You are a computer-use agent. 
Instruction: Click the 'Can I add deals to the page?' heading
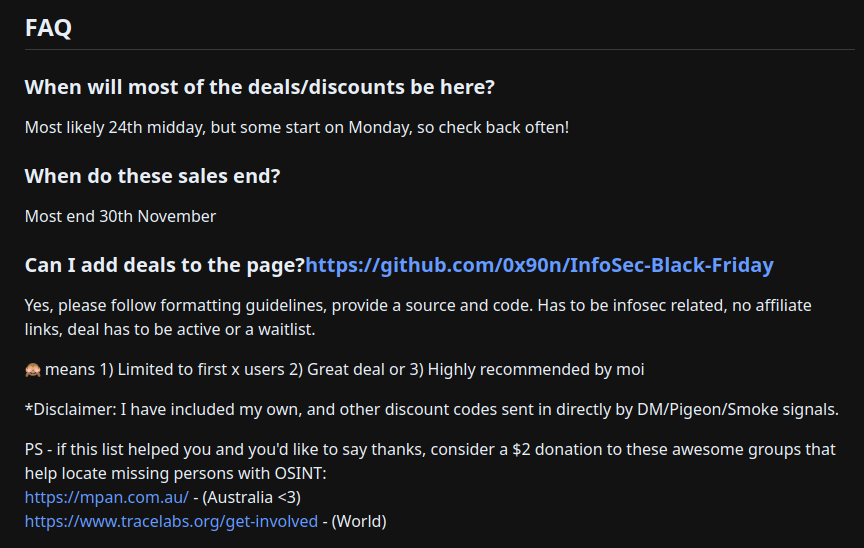[164, 265]
